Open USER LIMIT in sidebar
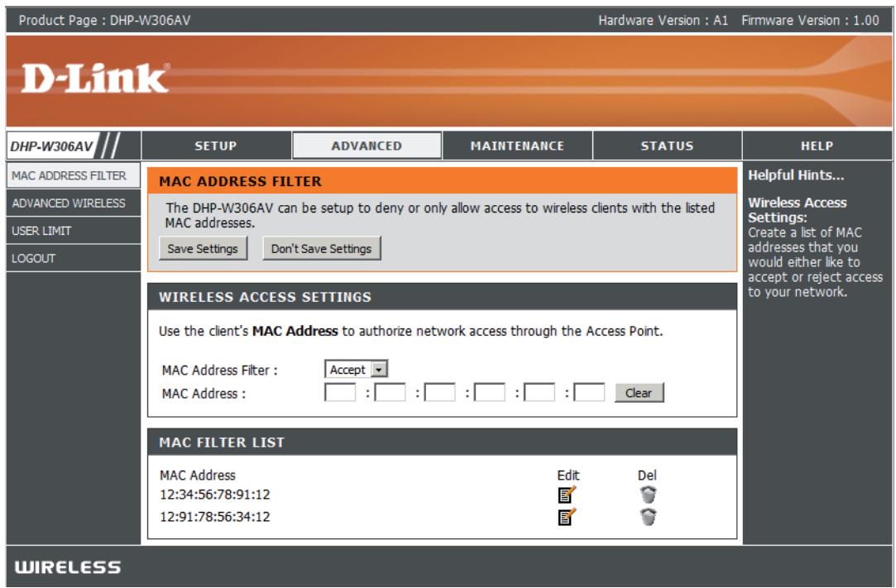Viewport: 896px width, 588px height. 73,231
